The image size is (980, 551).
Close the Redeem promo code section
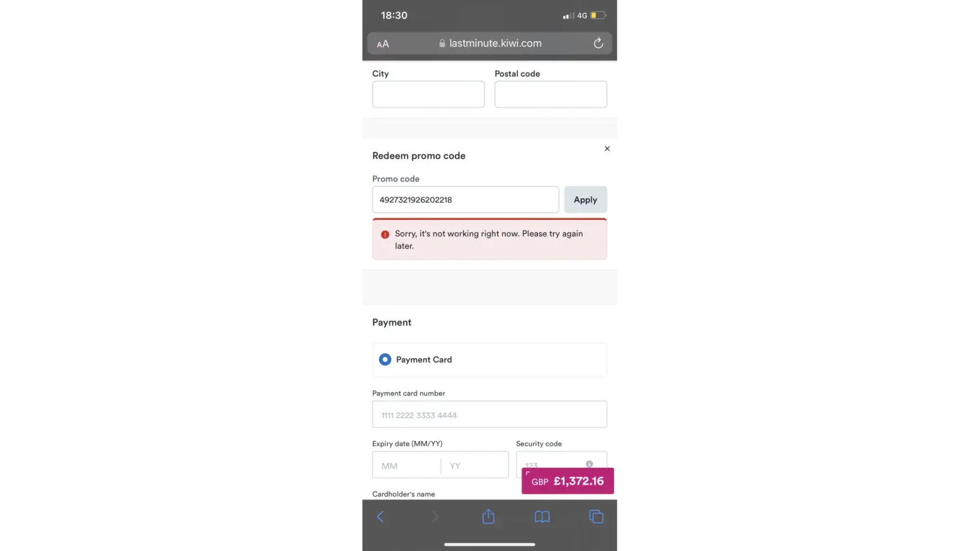coord(607,148)
